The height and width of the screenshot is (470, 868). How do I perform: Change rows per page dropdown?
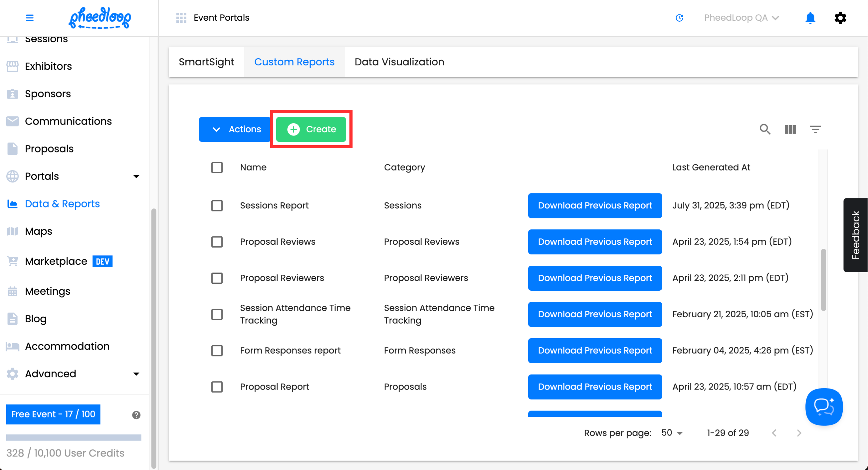click(672, 433)
